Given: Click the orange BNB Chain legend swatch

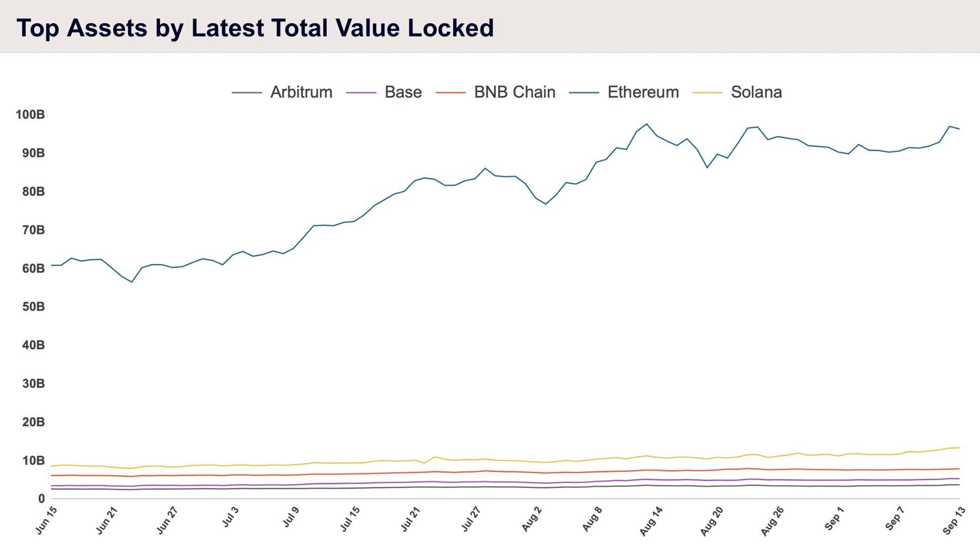Looking at the screenshot, I should tap(451, 93).
